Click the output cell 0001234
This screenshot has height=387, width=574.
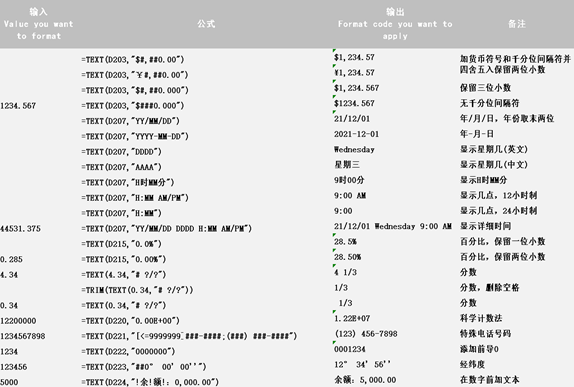click(350, 350)
